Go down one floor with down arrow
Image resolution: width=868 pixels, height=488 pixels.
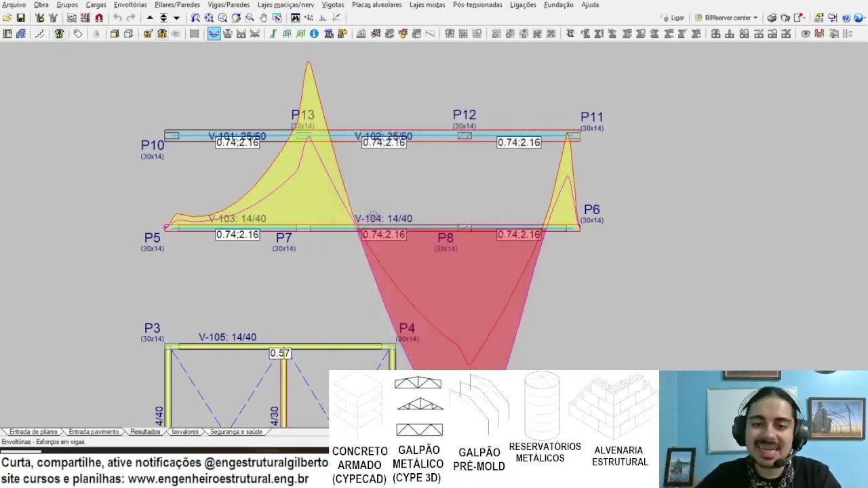pos(176,18)
